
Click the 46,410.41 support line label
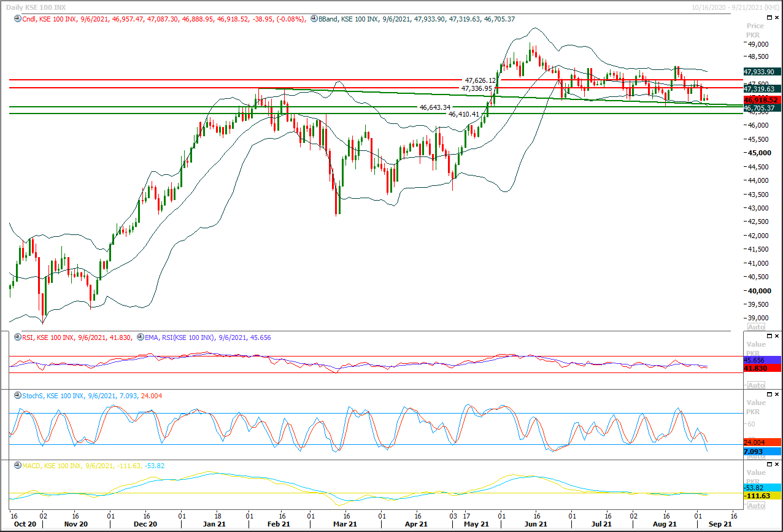pyautogui.click(x=464, y=114)
